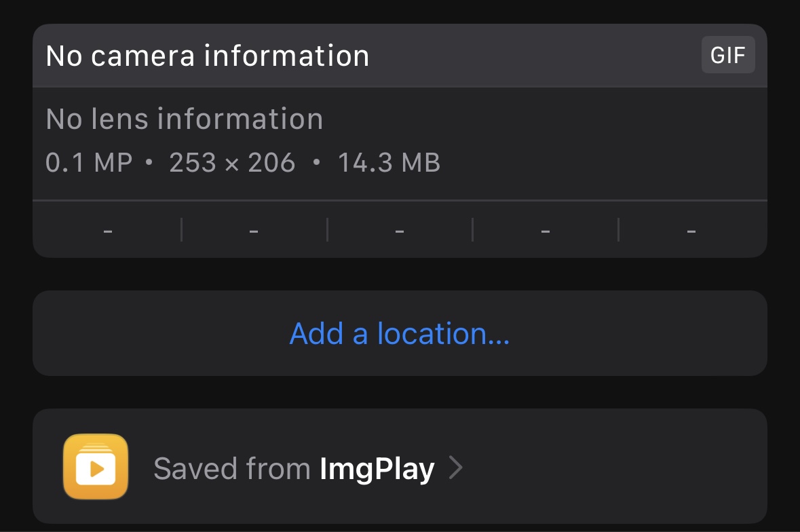
Task: Open the chevron next to ImgPlay
Action: (456, 468)
